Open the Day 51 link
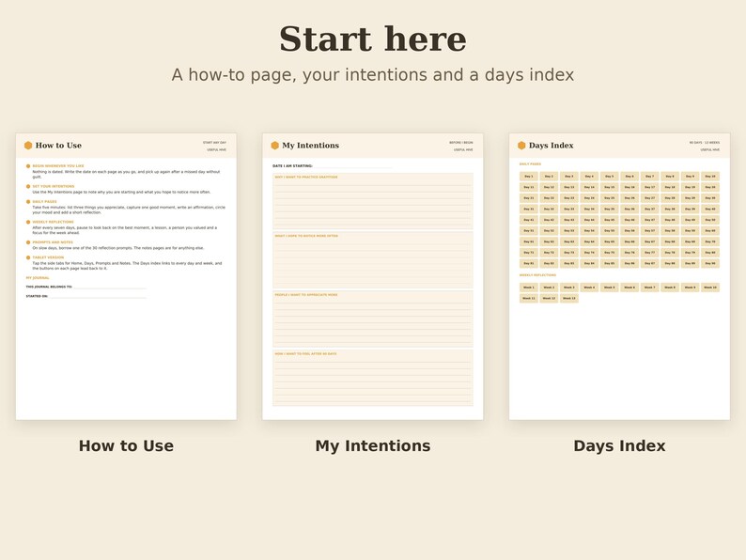 coord(529,231)
